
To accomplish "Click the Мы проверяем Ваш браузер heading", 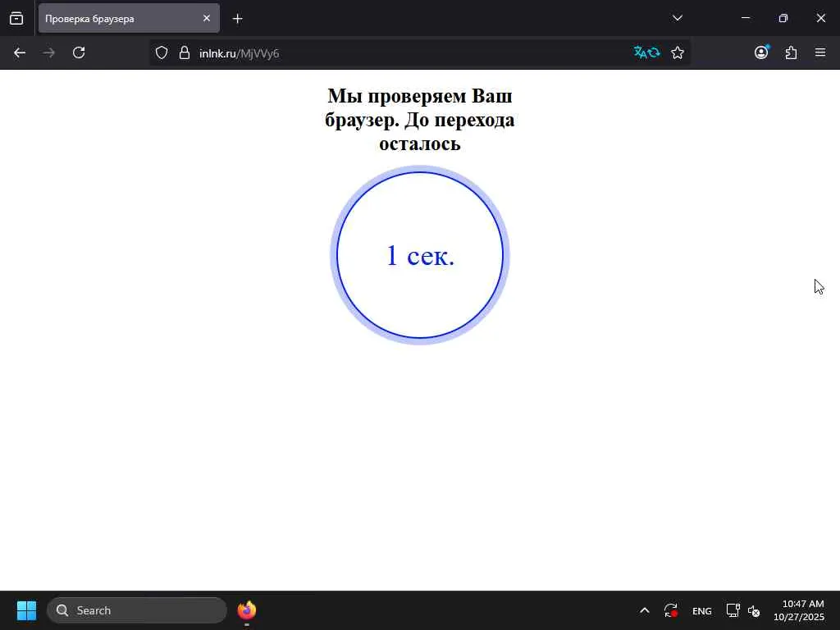I will tap(420, 120).
